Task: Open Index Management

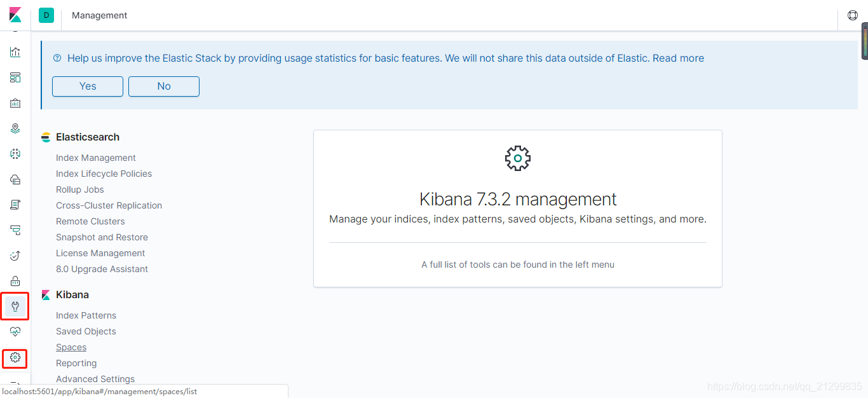Action: point(96,158)
